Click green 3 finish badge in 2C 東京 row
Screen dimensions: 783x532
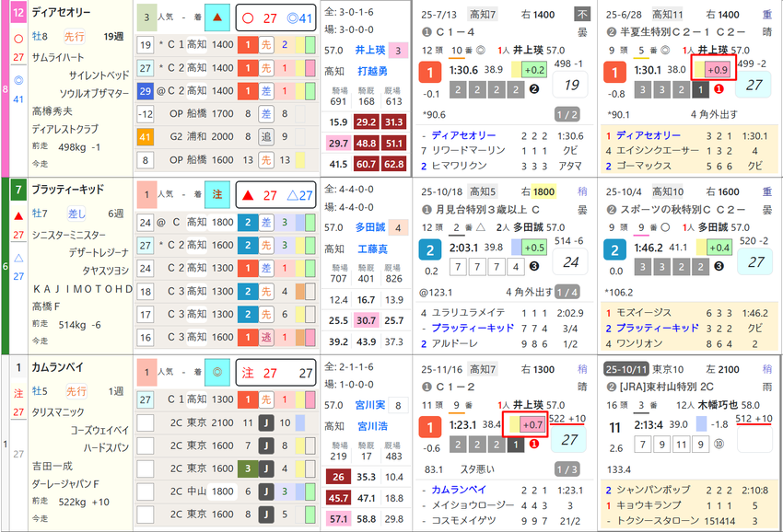tap(247, 468)
